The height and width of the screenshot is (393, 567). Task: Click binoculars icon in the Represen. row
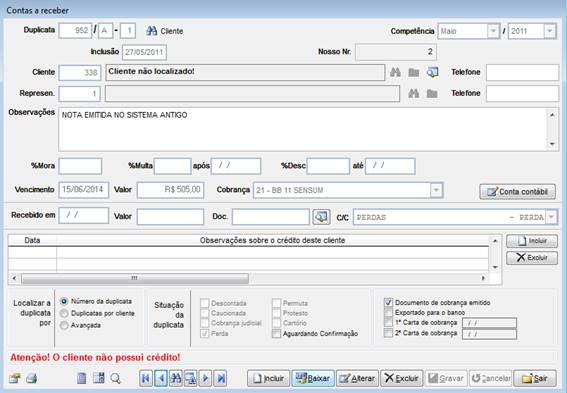tap(413, 94)
